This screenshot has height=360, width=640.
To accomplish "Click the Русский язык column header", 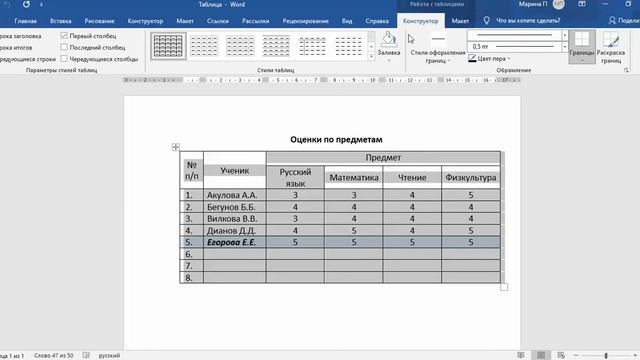I will [296, 178].
